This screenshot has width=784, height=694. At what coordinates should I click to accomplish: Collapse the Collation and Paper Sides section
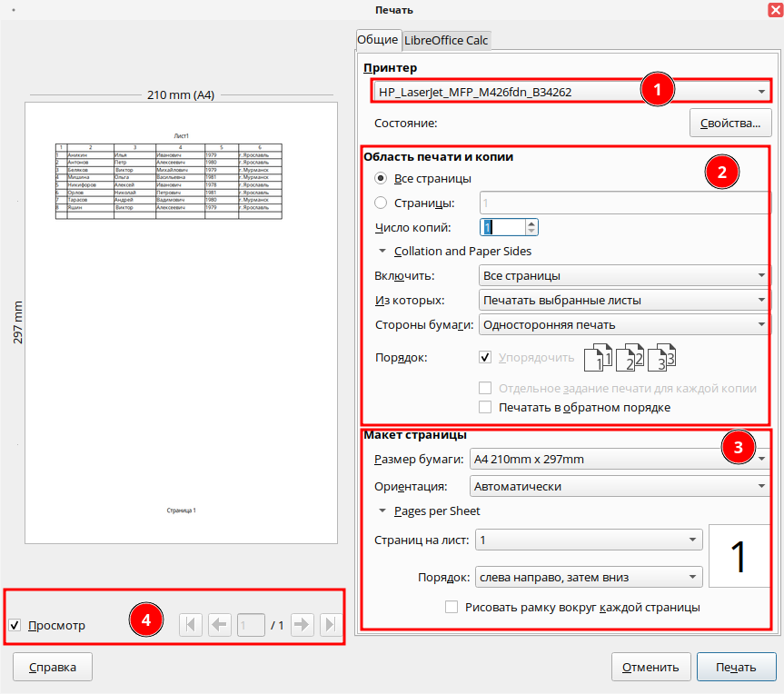pyautogui.click(x=383, y=251)
